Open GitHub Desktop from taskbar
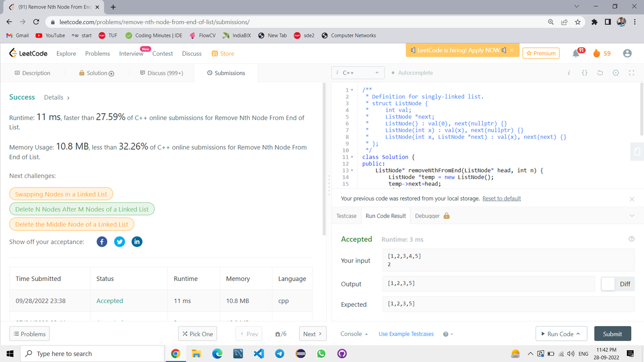Image resolution: width=644 pixels, height=362 pixels. tap(341, 353)
